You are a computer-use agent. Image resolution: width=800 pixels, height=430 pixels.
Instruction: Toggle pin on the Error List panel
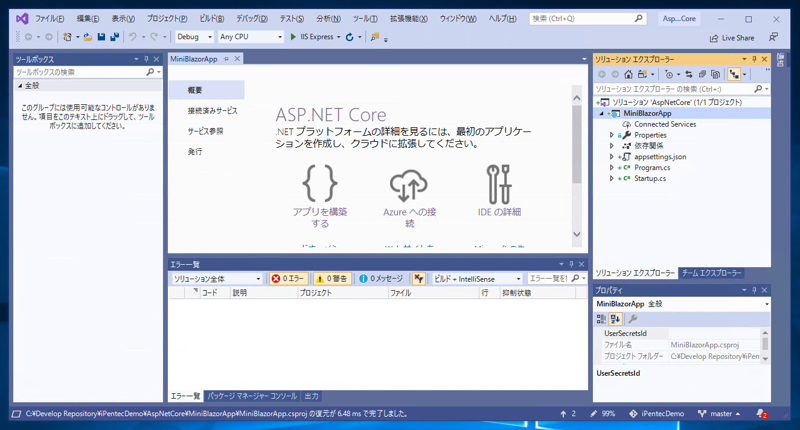(x=571, y=264)
